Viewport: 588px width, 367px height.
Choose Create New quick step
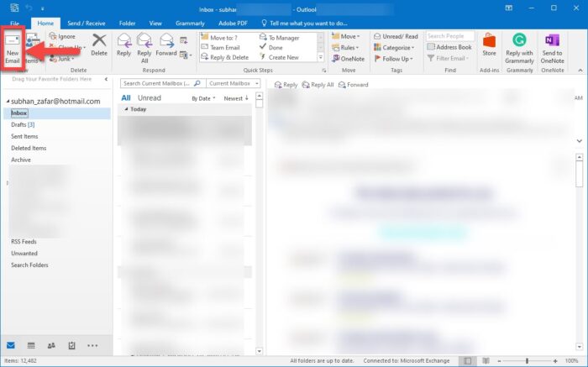click(280, 57)
